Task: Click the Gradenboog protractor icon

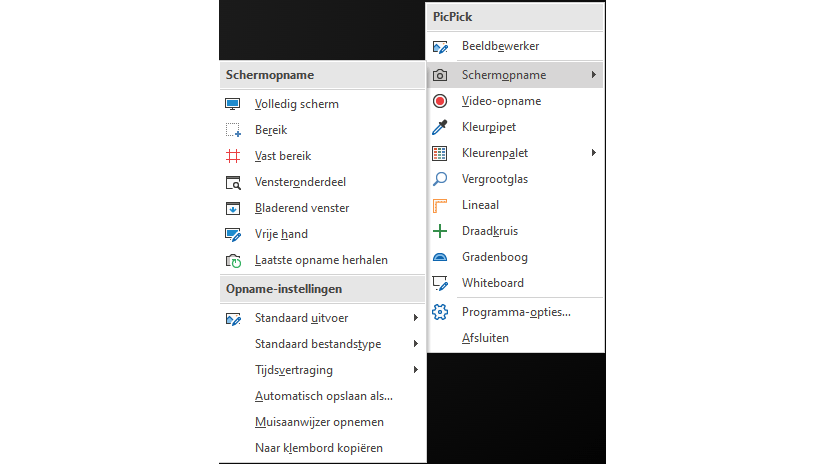Action: (440, 257)
